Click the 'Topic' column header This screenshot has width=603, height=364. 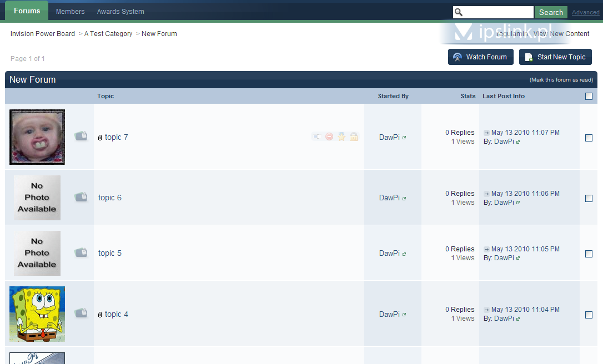tap(105, 96)
